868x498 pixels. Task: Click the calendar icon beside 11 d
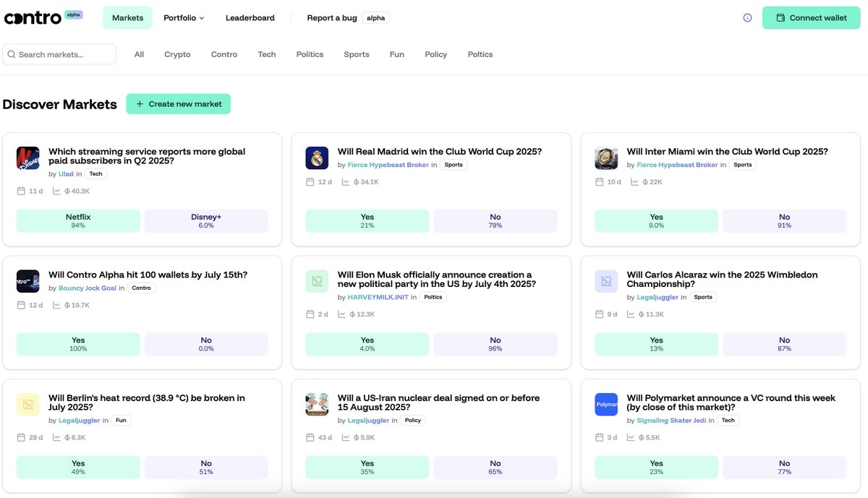(21, 191)
